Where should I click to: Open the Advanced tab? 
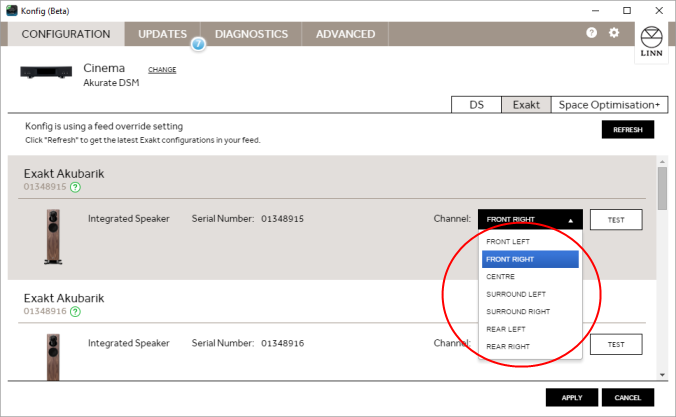pos(345,34)
